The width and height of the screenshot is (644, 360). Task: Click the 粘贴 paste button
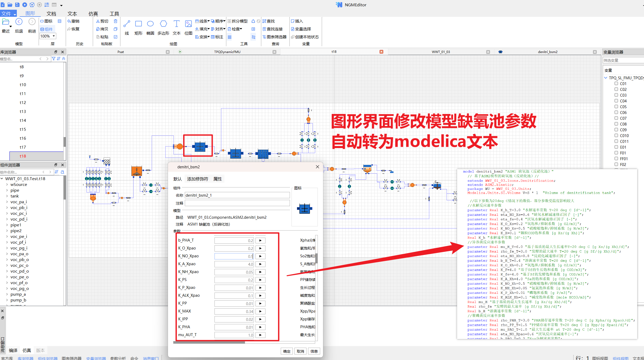pos(102,37)
